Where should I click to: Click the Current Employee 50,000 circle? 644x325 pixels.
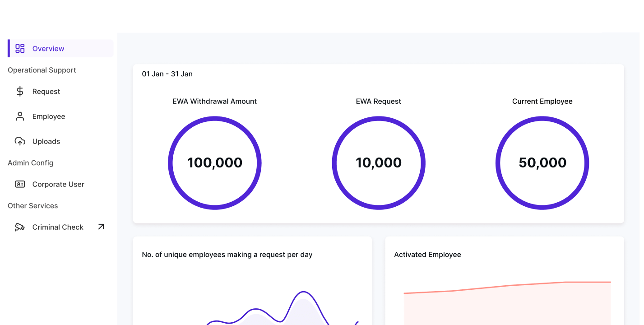[x=542, y=162]
